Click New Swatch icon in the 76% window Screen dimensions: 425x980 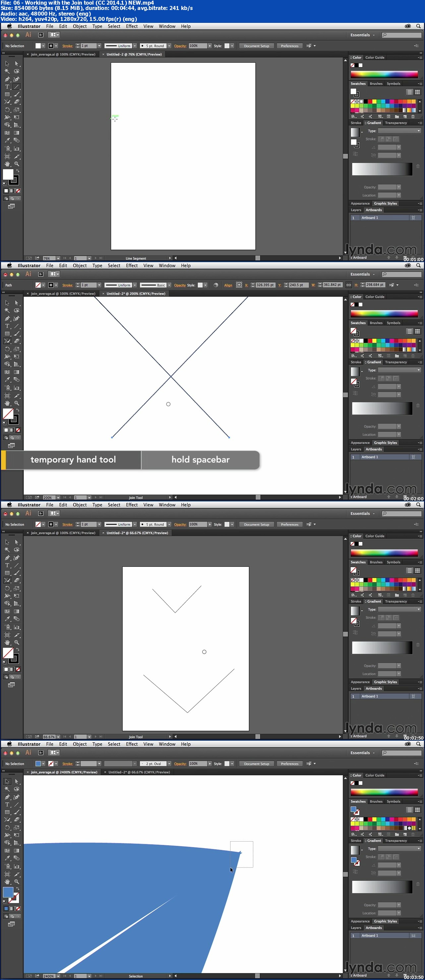tap(405, 116)
